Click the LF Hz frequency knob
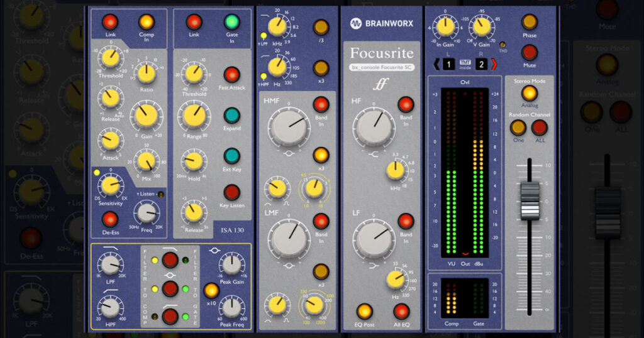Screen dimensions: 644x338 [395, 280]
